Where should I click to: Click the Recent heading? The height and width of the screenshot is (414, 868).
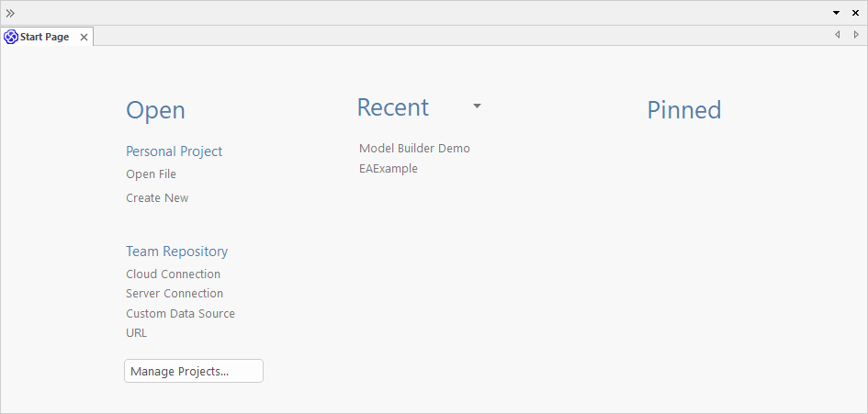click(393, 107)
